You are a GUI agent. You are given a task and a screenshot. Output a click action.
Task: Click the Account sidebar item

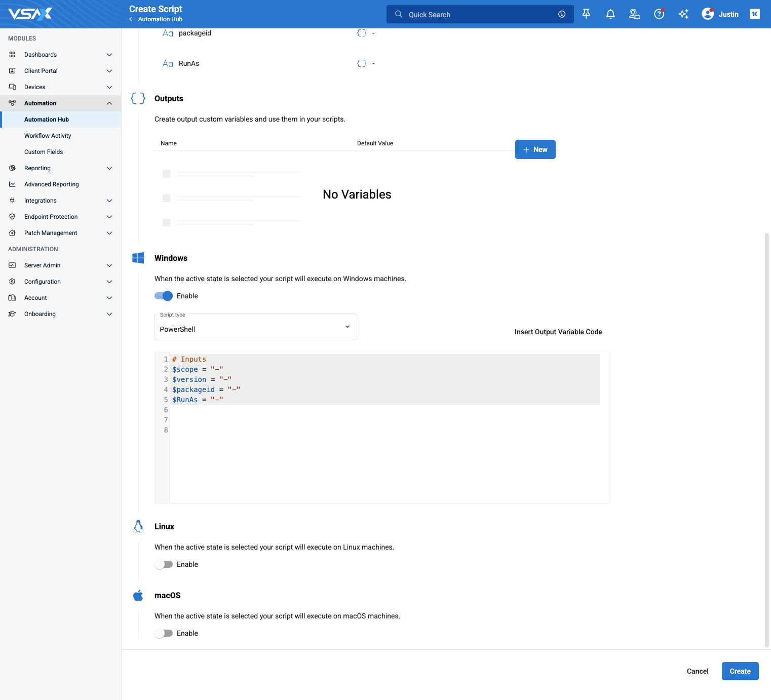61,298
